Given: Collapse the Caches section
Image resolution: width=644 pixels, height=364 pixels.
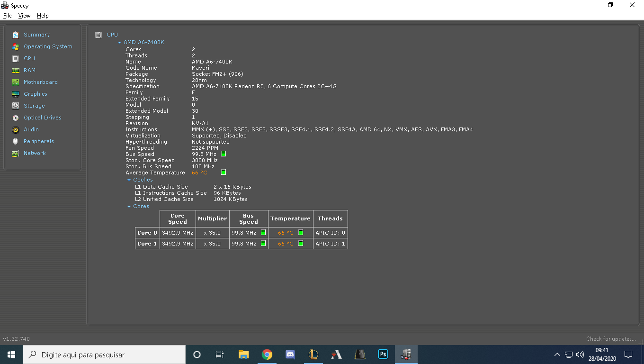Looking at the screenshot, I should [129, 180].
